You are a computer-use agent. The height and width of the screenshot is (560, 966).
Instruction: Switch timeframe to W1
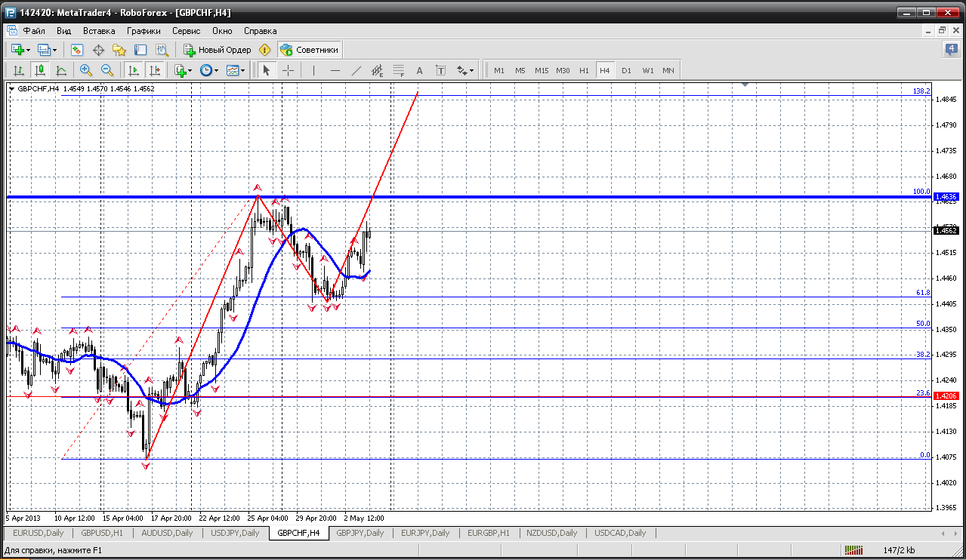tap(648, 70)
